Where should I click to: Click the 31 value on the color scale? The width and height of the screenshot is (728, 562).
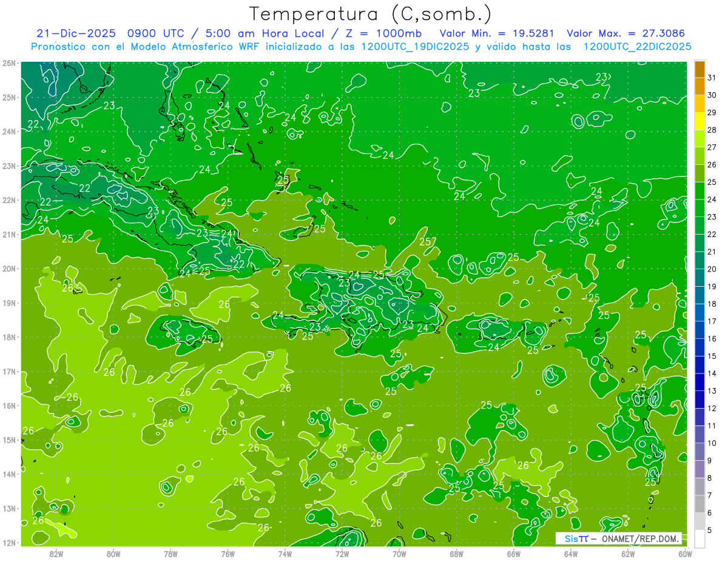pos(712,78)
